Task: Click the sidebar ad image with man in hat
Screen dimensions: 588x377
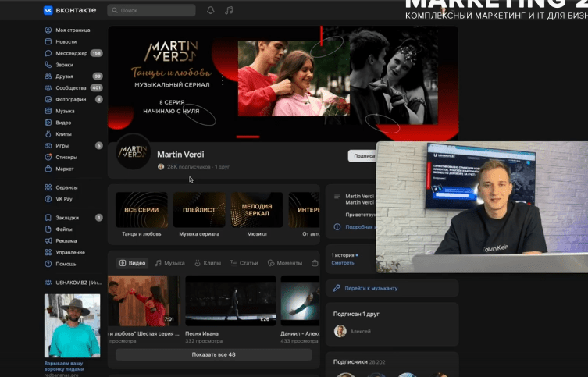Action: click(x=73, y=325)
